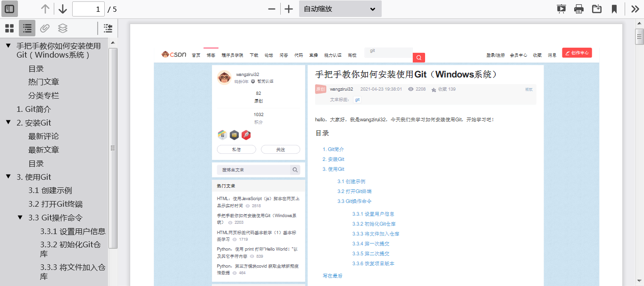
Task: Select 3.2 打开Git终端 outline entry
Action: 55,204
